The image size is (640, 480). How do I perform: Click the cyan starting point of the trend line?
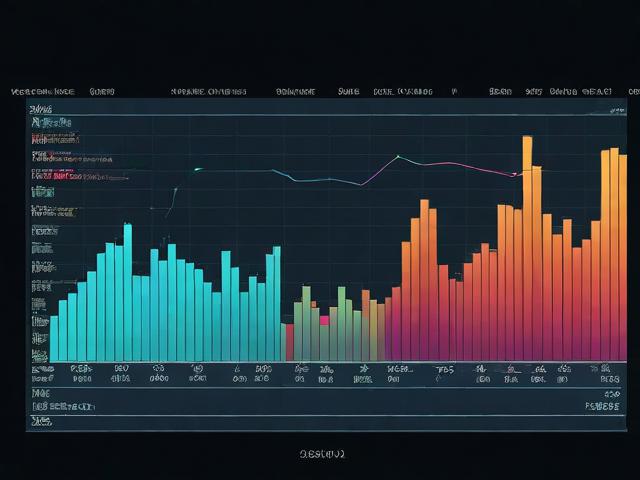pyautogui.click(x=197, y=169)
